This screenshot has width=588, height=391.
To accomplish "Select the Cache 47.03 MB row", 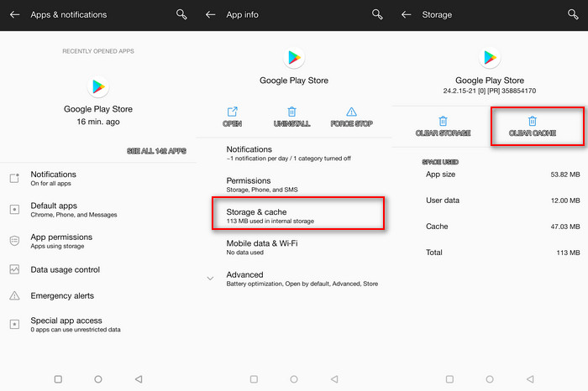I will click(502, 227).
